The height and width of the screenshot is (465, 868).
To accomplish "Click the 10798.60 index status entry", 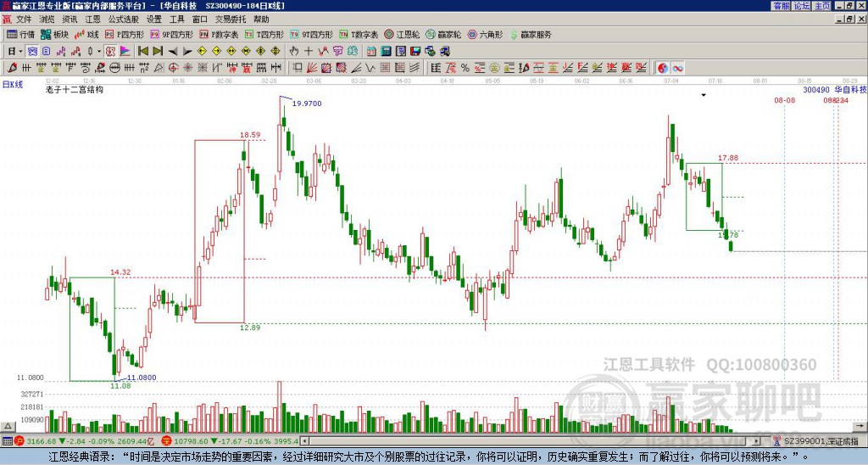I will click(x=230, y=441).
